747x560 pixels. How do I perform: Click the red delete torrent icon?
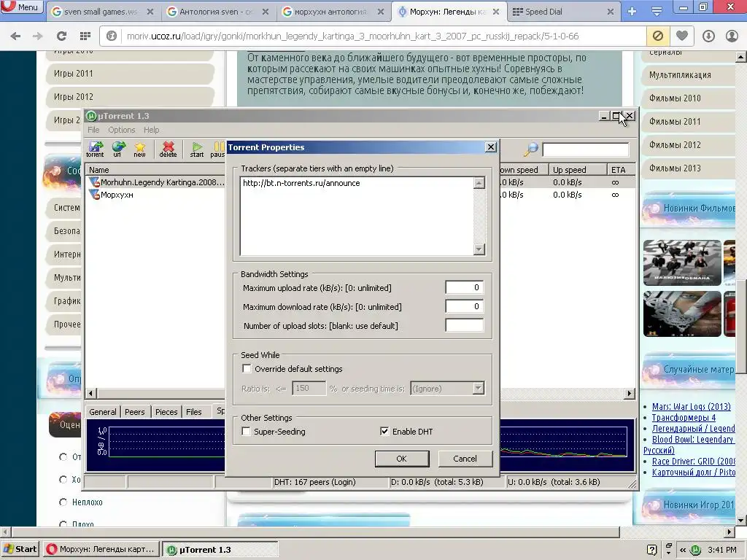[x=168, y=149]
